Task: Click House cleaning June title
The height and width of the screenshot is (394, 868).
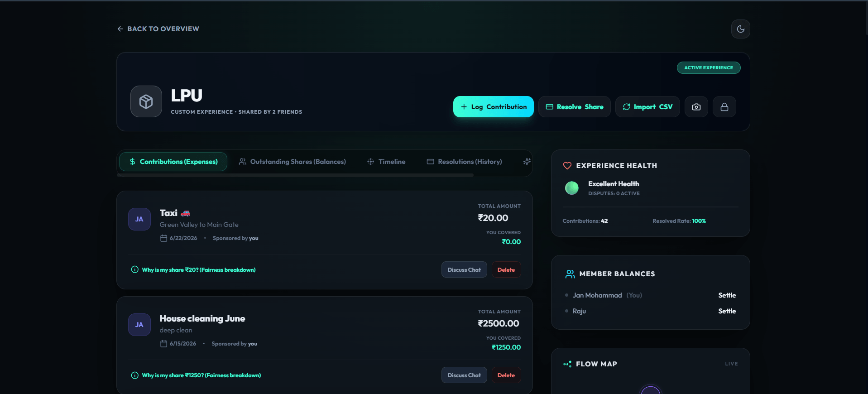Action: [202, 318]
